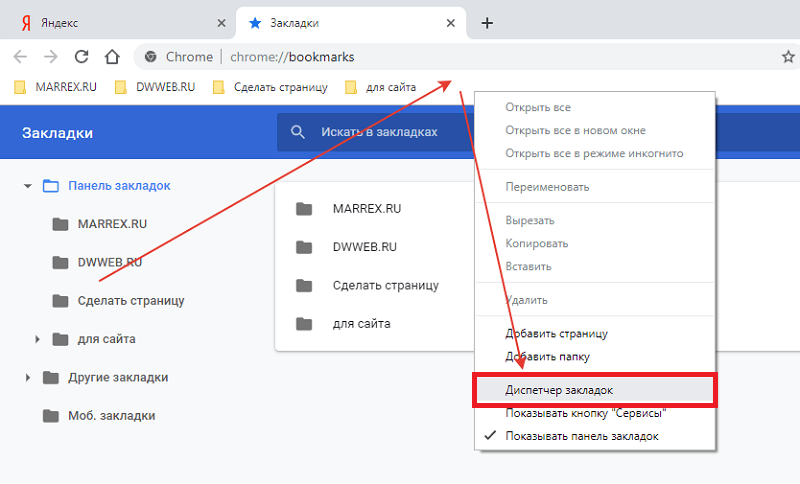
Task: Expand the 'Другие закладки' tree folder
Action: [27, 377]
